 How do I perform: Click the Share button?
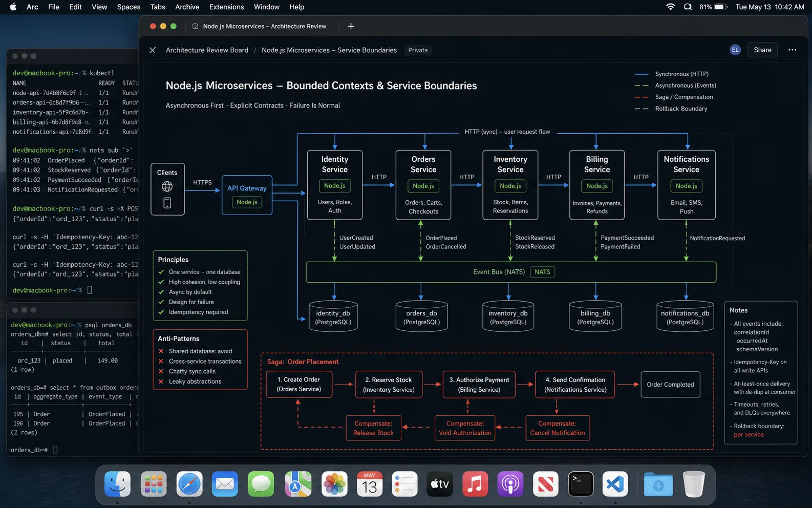[762, 50]
